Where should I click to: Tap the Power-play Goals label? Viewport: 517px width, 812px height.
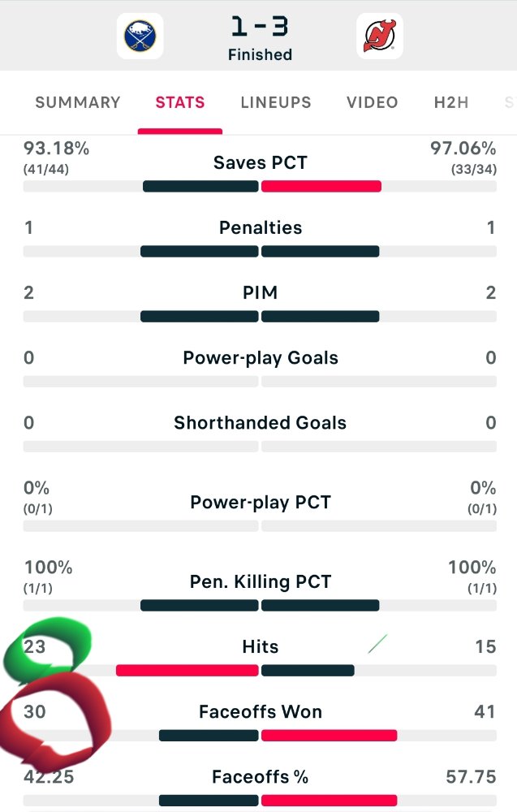[x=261, y=358]
